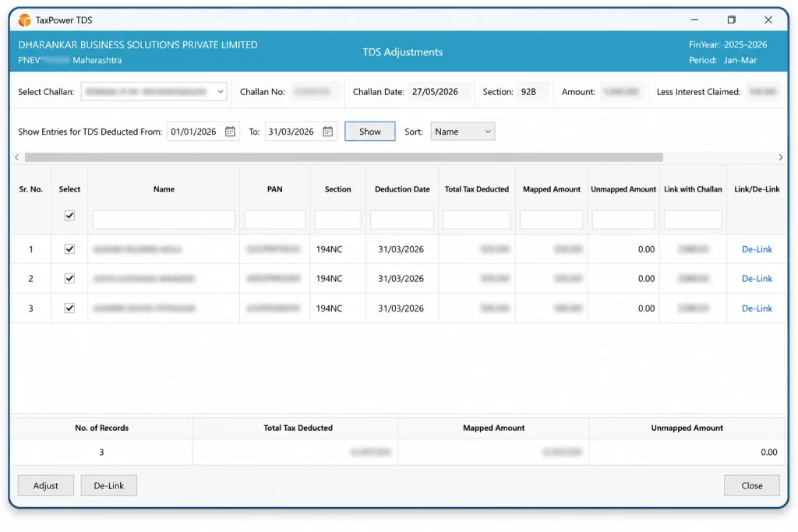Click the TDS Adjustments title
The height and width of the screenshot is (532, 798).
coord(403,52)
